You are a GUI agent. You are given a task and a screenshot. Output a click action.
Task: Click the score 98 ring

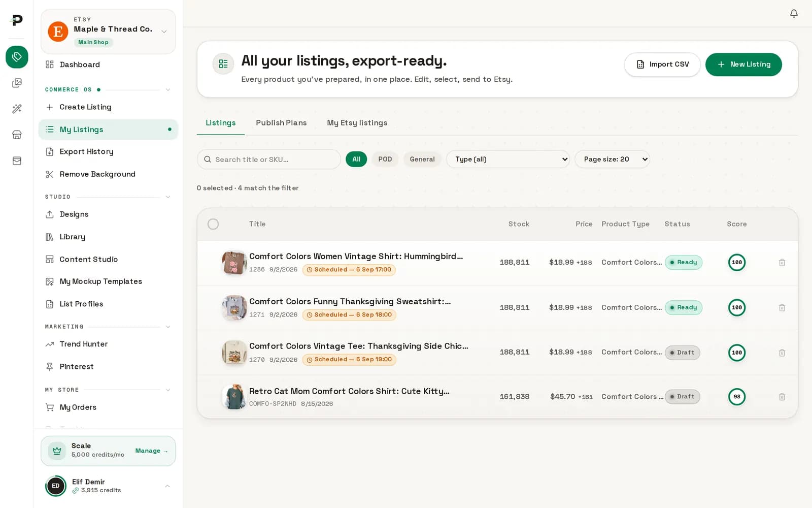[737, 397]
